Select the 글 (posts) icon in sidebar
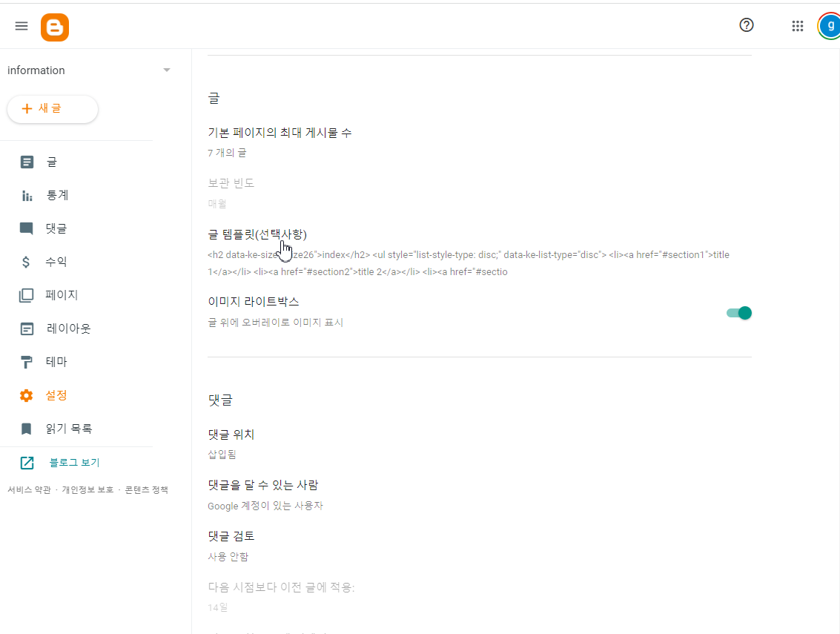This screenshot has height=634, width=840. [x=27, y=162]
